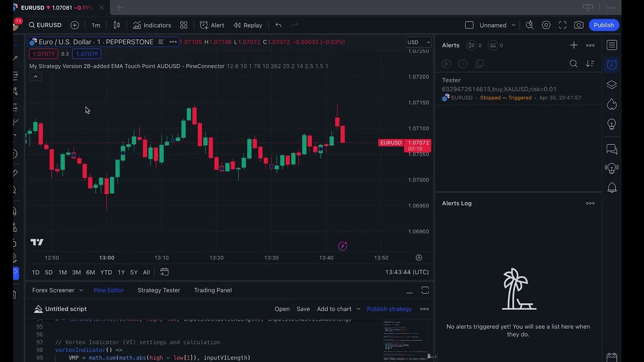Open Pine Editor more options menu
The image size is (644, 362).
click(x=425, y=309)
